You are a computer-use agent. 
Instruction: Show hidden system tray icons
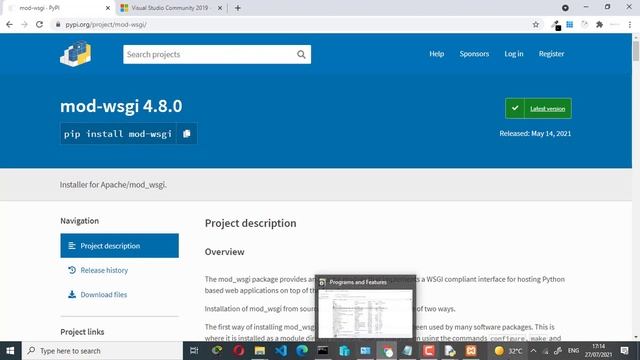click(x=533, y=351)
